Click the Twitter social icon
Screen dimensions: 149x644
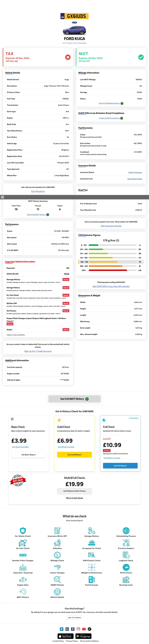62,629
